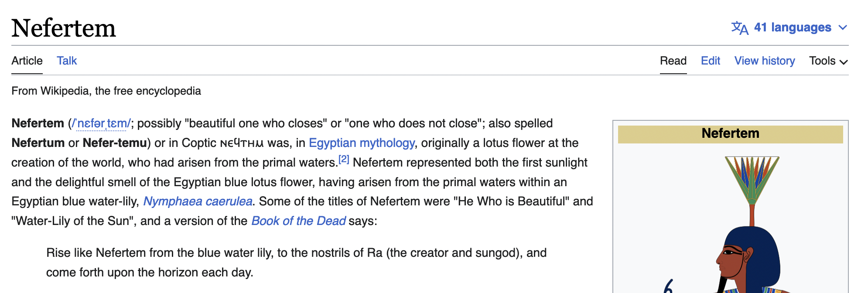This screenshot has width=868, height=293.
Task: Click the chevron beside 41 languages
Action: [x=843, y=28]
